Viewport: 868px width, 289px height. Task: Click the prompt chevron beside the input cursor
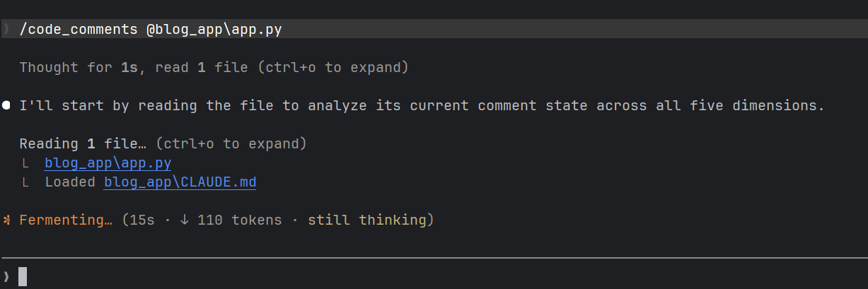pos(6,276)
